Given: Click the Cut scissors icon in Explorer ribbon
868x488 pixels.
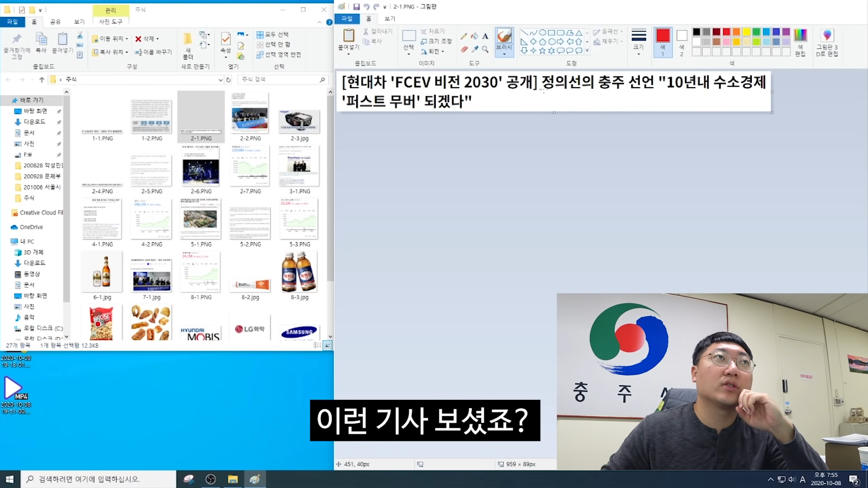Looking at the screenshot, I should (x=80, y=35).
